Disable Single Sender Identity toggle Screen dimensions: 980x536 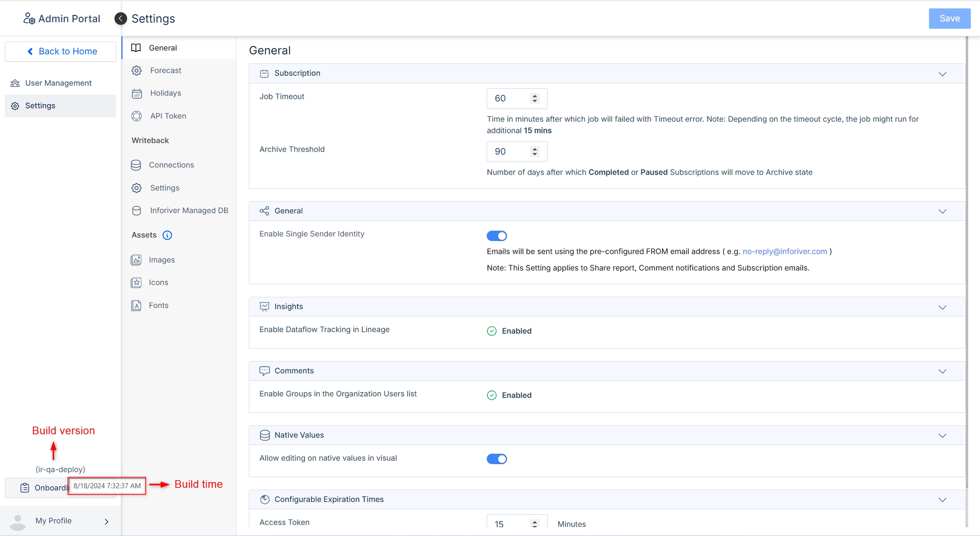[x=496, y=236]
